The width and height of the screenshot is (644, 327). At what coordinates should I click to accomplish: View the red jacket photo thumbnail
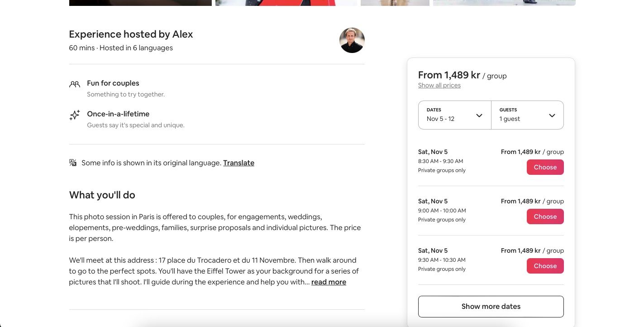coord(286,2)
